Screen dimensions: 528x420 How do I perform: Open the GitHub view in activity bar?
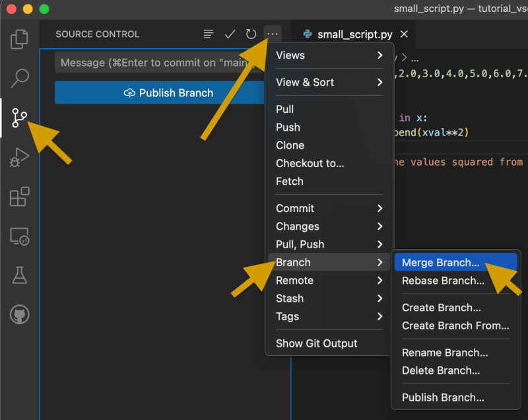click(20, 314)
